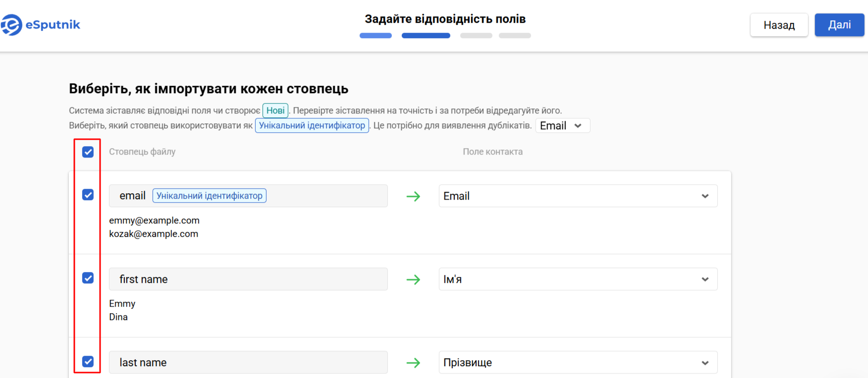Viewport: 868px width, 378px height.
Task: Click the green arrow in the email row
Action: [x=413, y=196]
